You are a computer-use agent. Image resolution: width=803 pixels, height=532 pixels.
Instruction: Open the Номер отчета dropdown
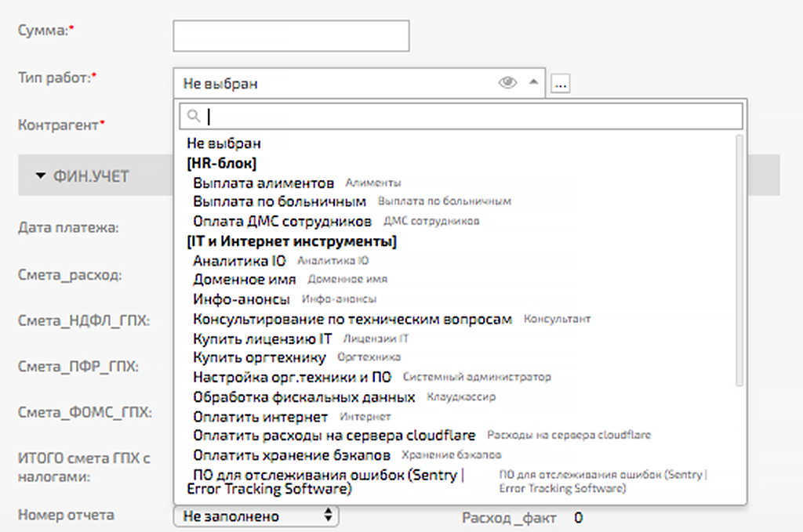click(255, 516)
